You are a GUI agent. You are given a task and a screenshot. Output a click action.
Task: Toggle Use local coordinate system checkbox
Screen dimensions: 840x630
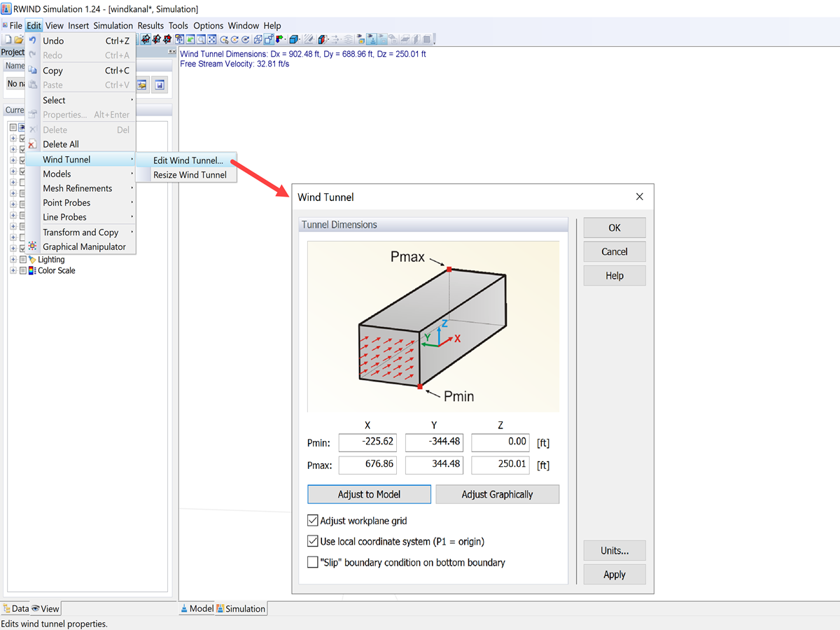coord(313,541)
